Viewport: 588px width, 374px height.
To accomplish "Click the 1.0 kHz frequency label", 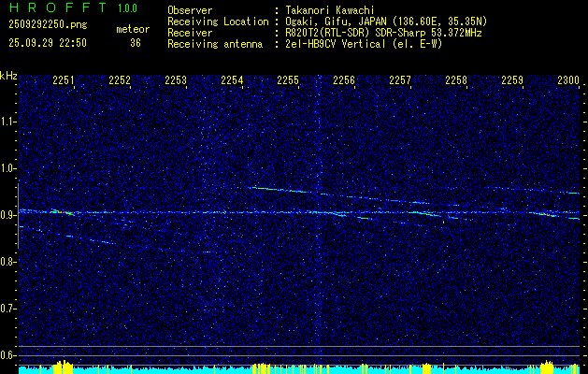I will tap(7, 168).
